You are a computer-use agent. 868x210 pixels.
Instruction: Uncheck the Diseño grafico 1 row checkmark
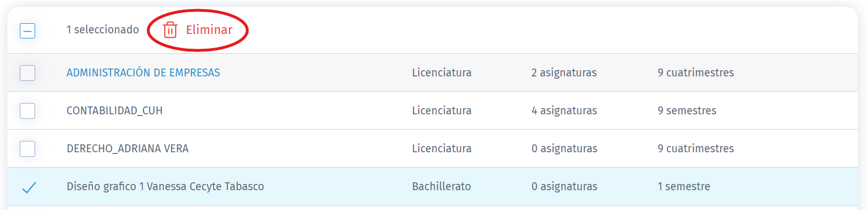coord(28,187)
